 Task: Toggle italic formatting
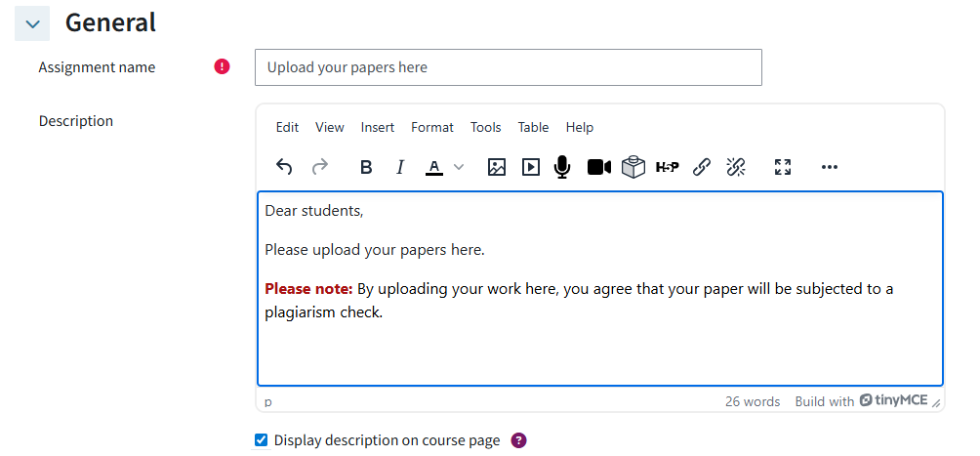coord(400,167)
